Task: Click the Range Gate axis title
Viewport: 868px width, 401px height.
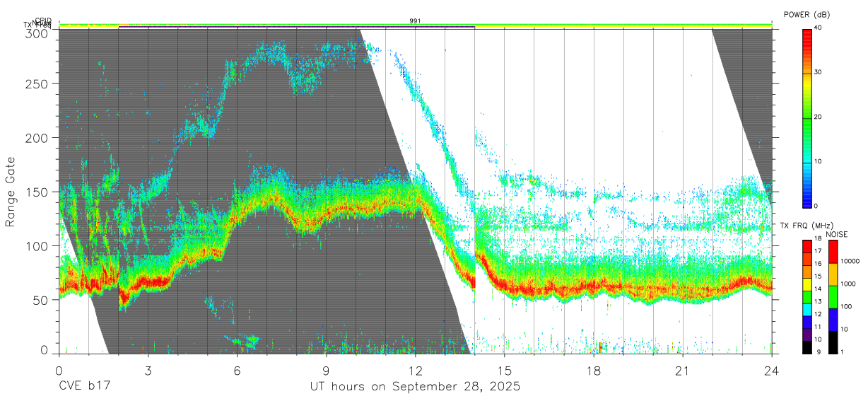Action: 11,192
